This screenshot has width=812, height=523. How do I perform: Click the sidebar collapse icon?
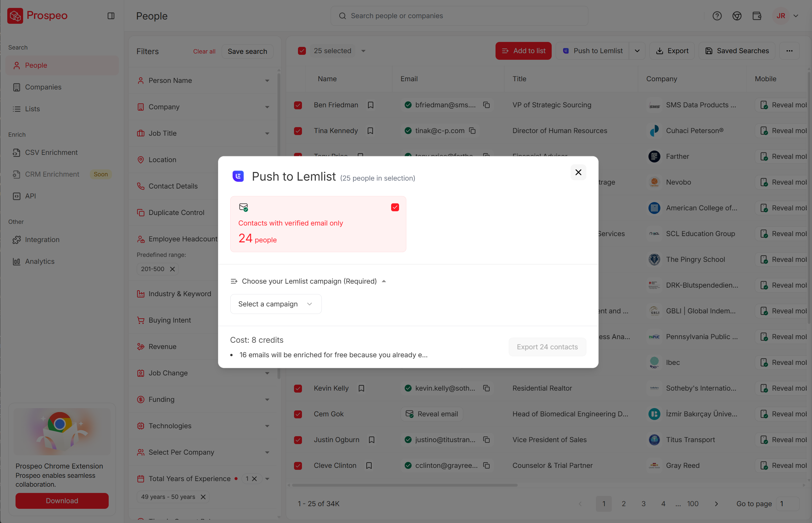pos(111,16)
